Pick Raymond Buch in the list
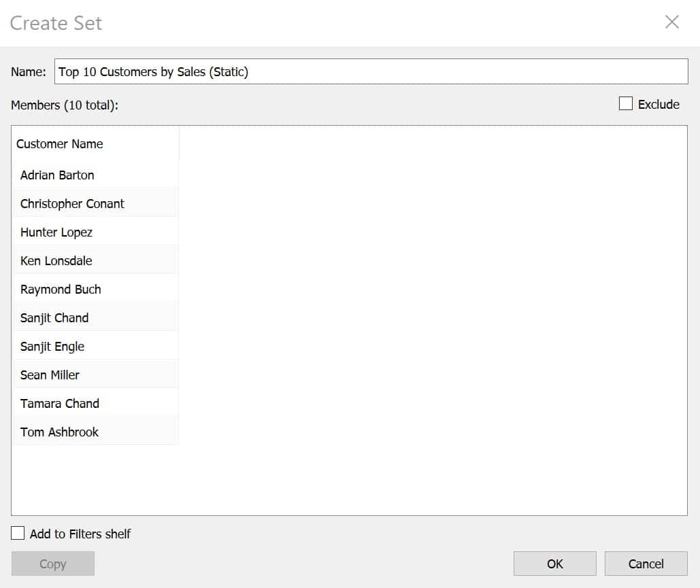Screen dimensions: 700x588 [95, 289]
